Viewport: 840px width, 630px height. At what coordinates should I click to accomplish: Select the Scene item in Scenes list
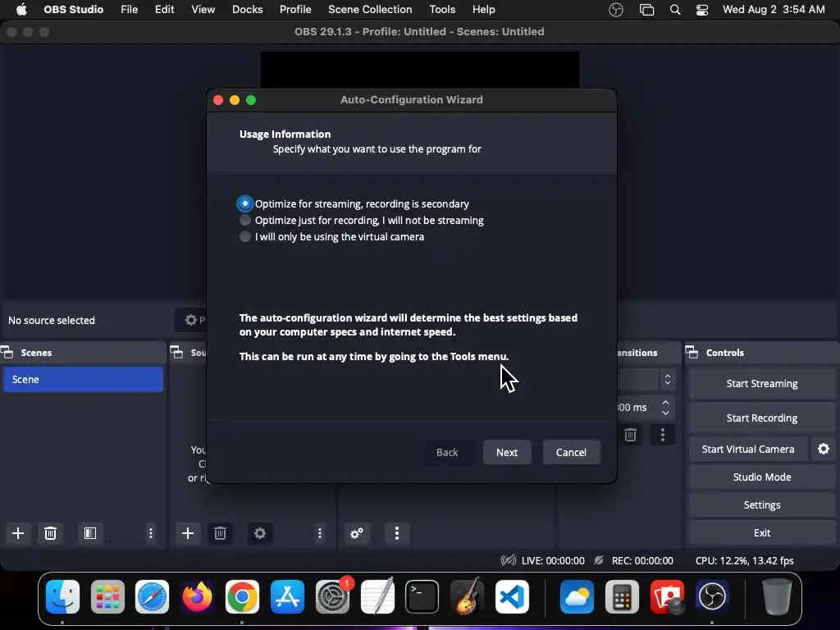pos(83,379)
